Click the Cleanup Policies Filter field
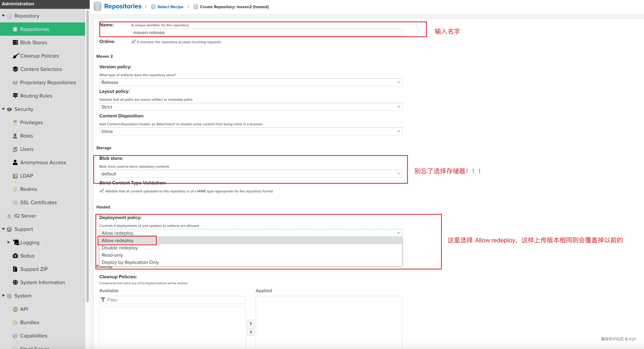This screenshot has width=644, height=349. coord(175,300)
